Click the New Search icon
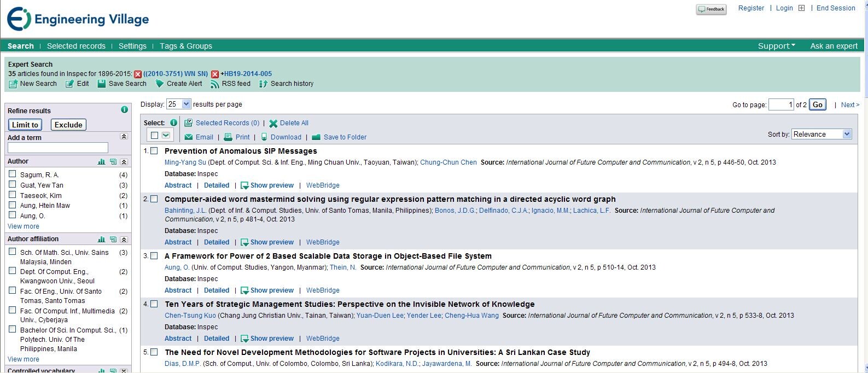Screen dimensions: 868x373 point(13,84)
